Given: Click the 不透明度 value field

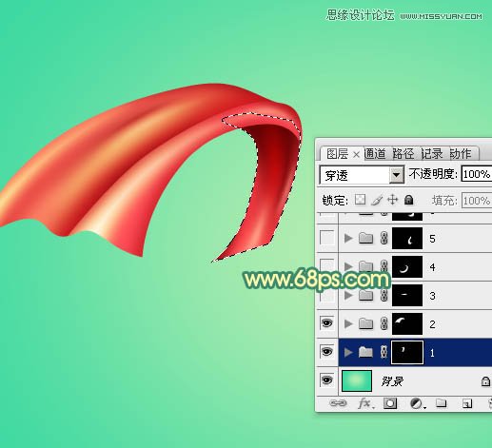Looking at the screenshot, I should tap(476, 174).
